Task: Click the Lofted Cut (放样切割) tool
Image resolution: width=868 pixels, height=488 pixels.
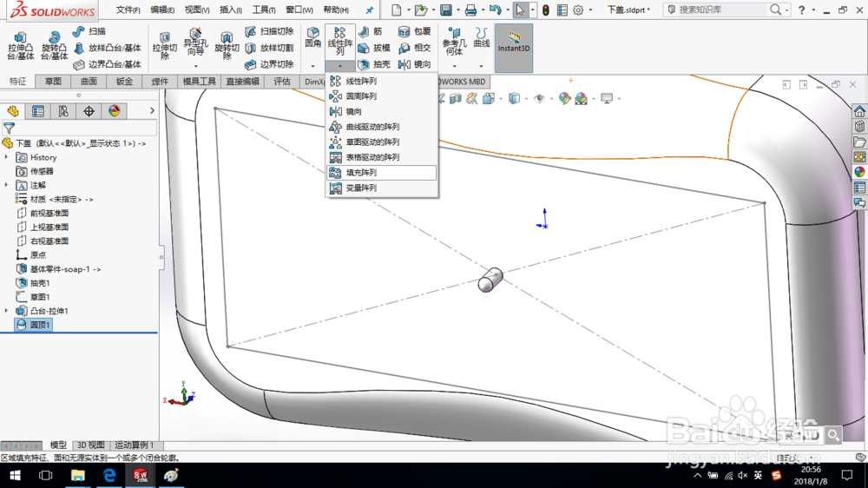Action: click(x=269, y=48)
